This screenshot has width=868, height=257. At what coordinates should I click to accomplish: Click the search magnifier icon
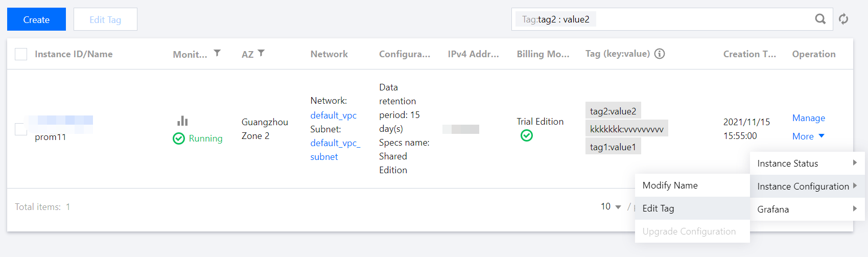820,19
